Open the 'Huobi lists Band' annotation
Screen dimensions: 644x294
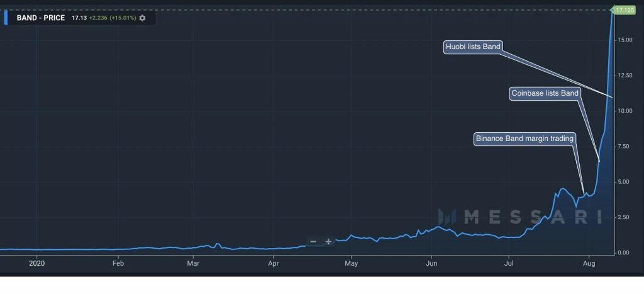point(474,47)
